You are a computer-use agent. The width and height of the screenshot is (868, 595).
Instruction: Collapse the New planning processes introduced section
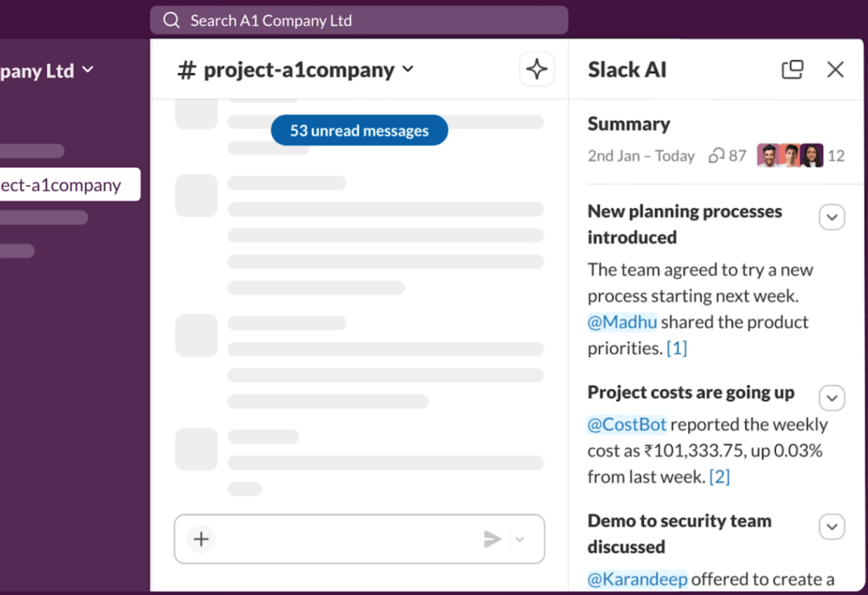(x=831, y=217)
